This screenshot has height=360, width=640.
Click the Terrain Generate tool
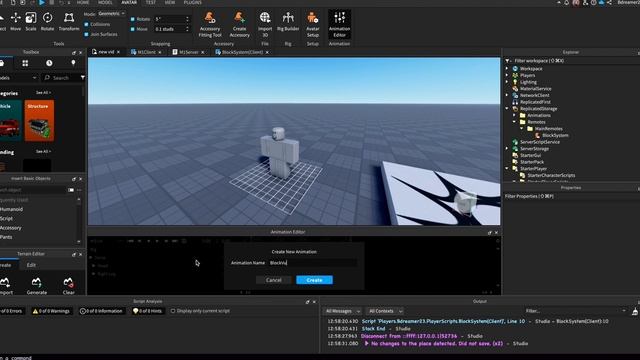pos(36,285)
